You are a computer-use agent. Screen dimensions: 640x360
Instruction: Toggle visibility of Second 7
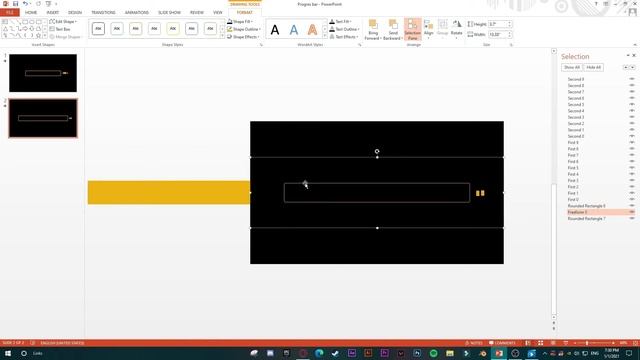coord(632,92)
